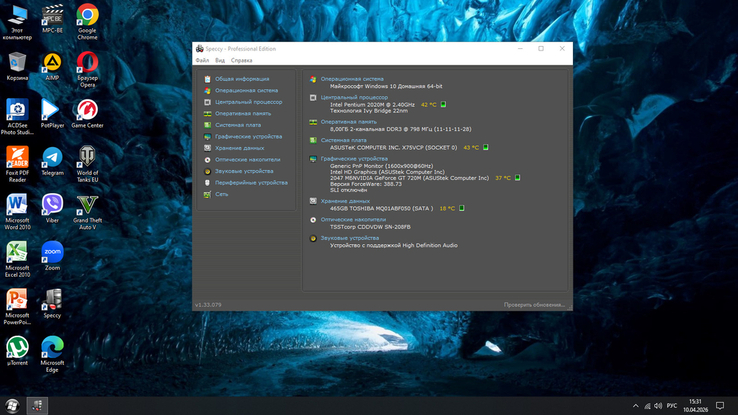Select Zoom desktop icon

pos(52,256)
